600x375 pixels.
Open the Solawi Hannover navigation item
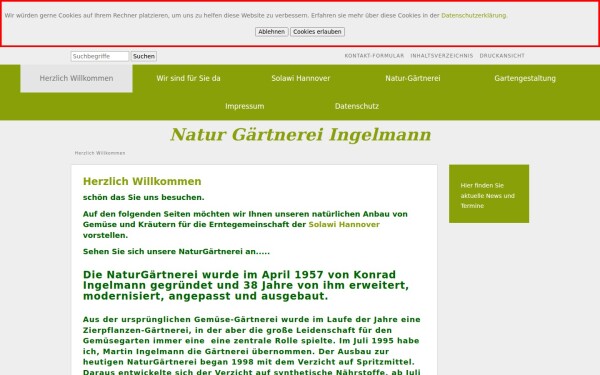[301, 78]
